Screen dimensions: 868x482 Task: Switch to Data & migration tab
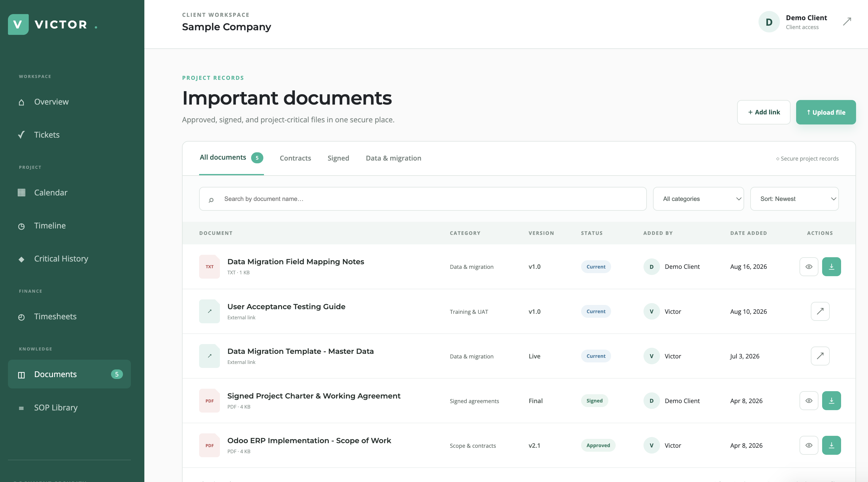pos(393,158)
